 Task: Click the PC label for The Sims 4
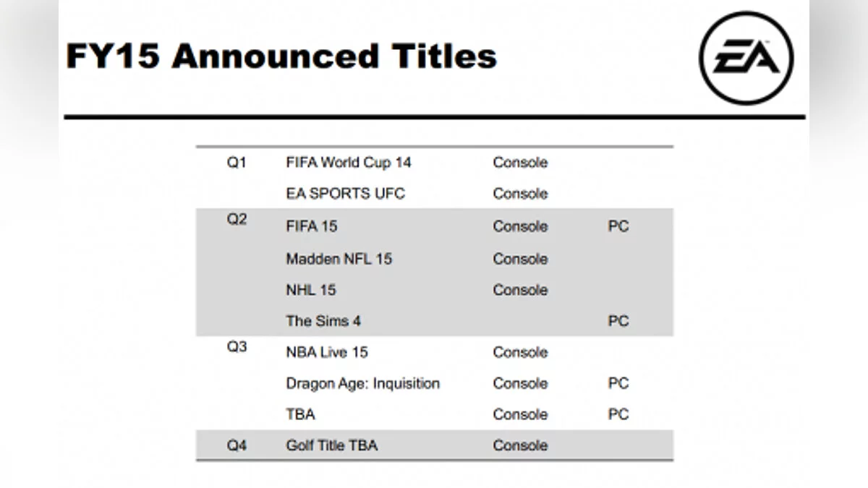[x=618, y=321]
